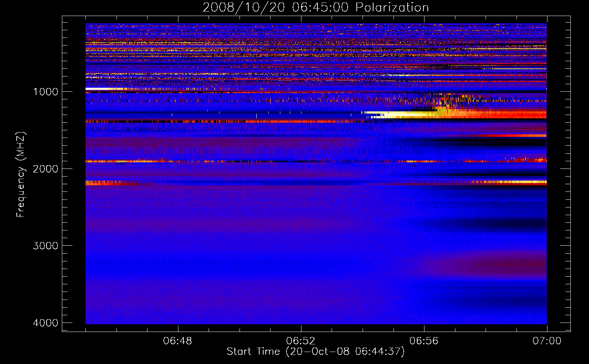Screen dimensions: 589x364
Task: Select the 3000 frequency tick label
Action: pos(46,246)
